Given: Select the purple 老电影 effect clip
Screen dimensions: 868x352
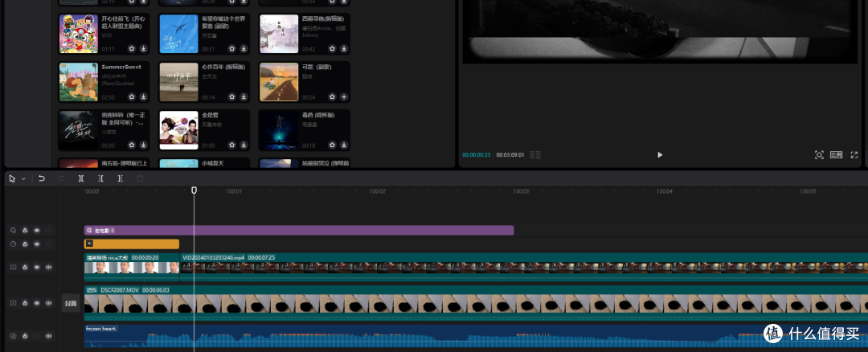Looking at the screenshot, I should pyautogui.click(x=299, y=230).
